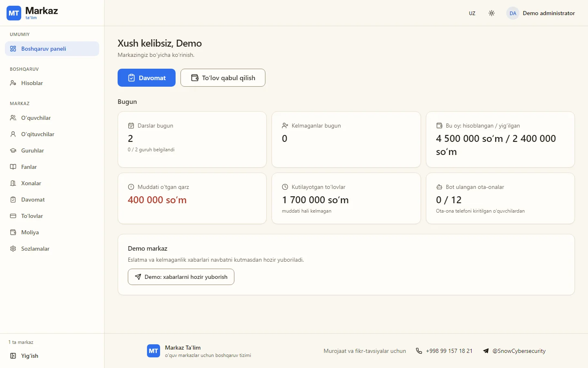This screenshot has height=368, width=588.
Task: Send demo messages now button
Action: click(x=181, y=277)
